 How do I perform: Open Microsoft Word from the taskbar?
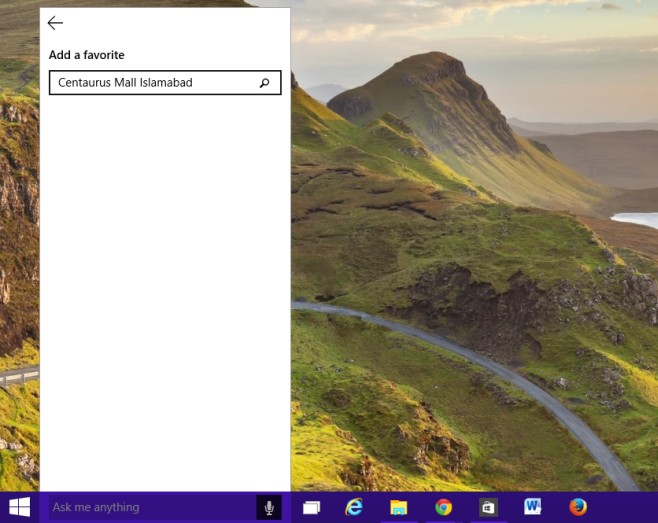click(x=533, y=507)
